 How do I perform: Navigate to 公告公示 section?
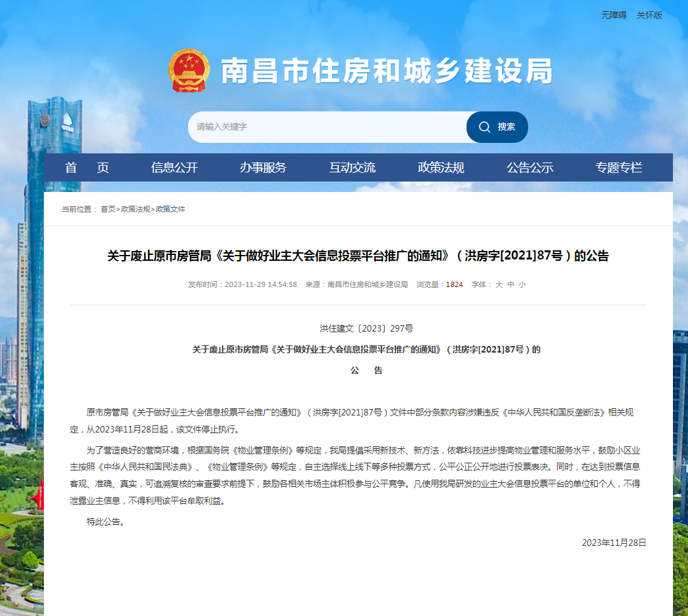pos(529,168)
